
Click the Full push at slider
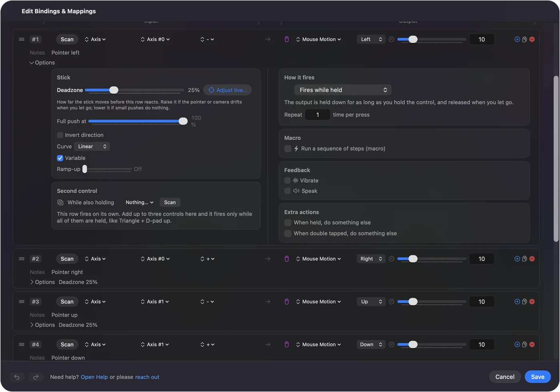click(x=138, y=121)
